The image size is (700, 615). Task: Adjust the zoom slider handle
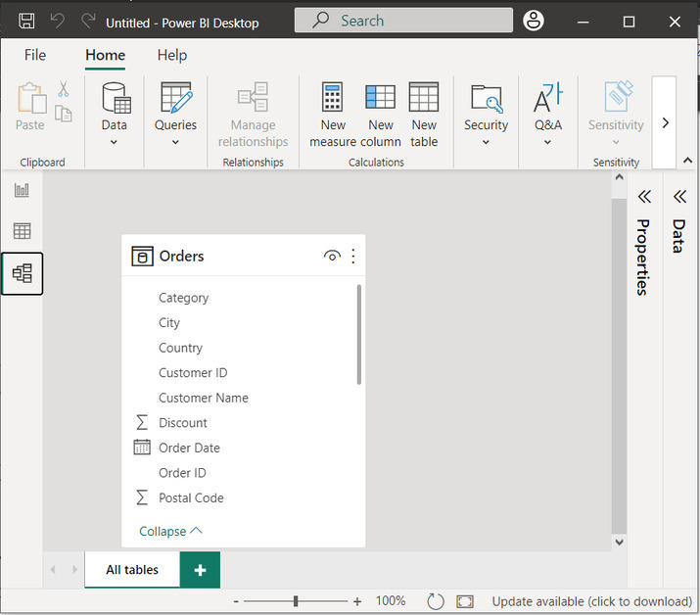point(296,601)
